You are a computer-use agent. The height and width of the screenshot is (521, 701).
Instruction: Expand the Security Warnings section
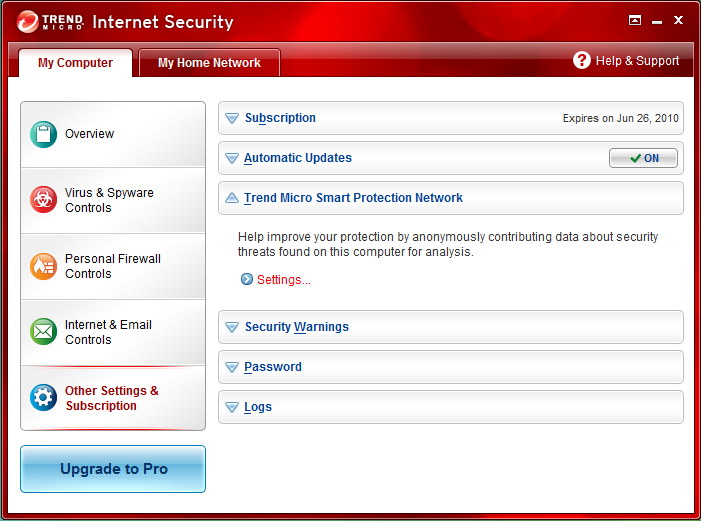pyautogui.click(x=451, y=327)
